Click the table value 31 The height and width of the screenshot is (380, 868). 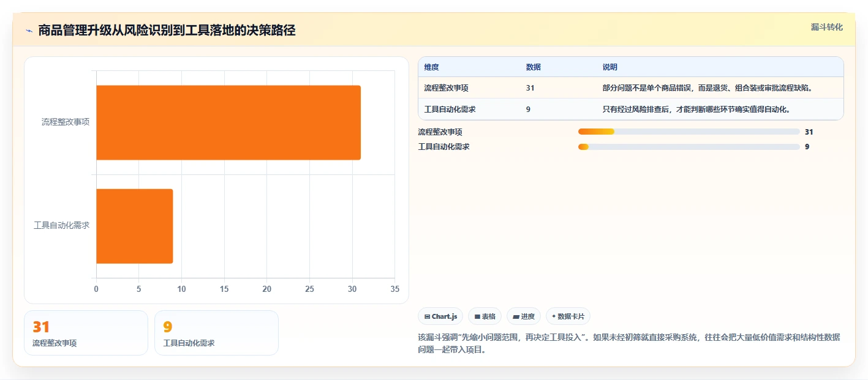tap(530, 88)
